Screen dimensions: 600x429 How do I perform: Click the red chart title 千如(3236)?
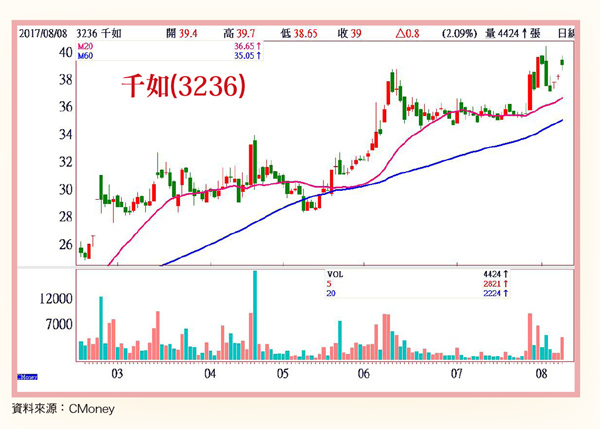pos(183,86)
